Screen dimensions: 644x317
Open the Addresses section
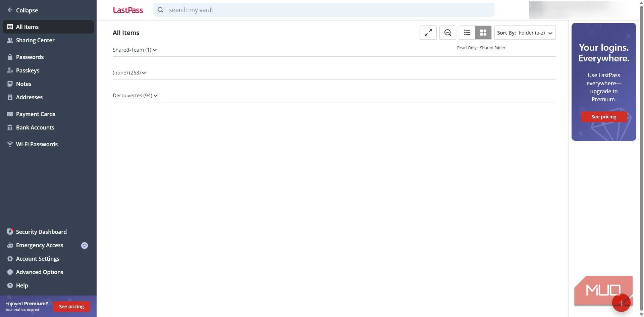[48, 97]
